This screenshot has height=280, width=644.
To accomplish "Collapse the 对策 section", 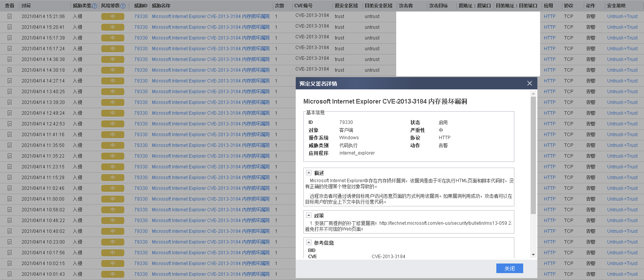I will pyautogui.click(x=308, y=215).
